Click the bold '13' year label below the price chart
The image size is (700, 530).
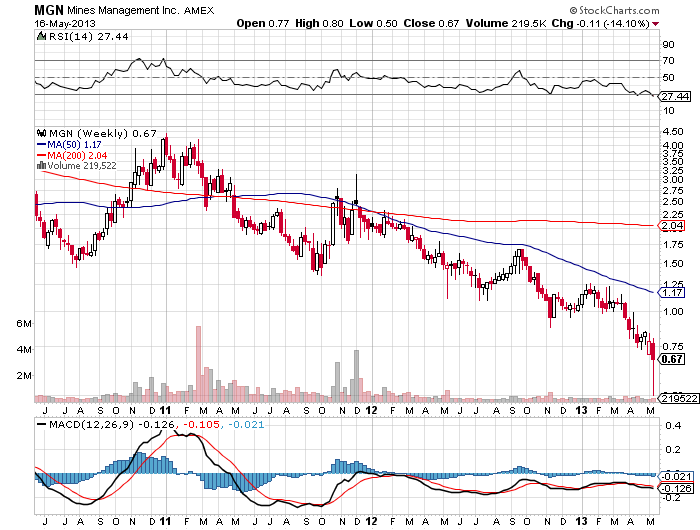point(581,410)
